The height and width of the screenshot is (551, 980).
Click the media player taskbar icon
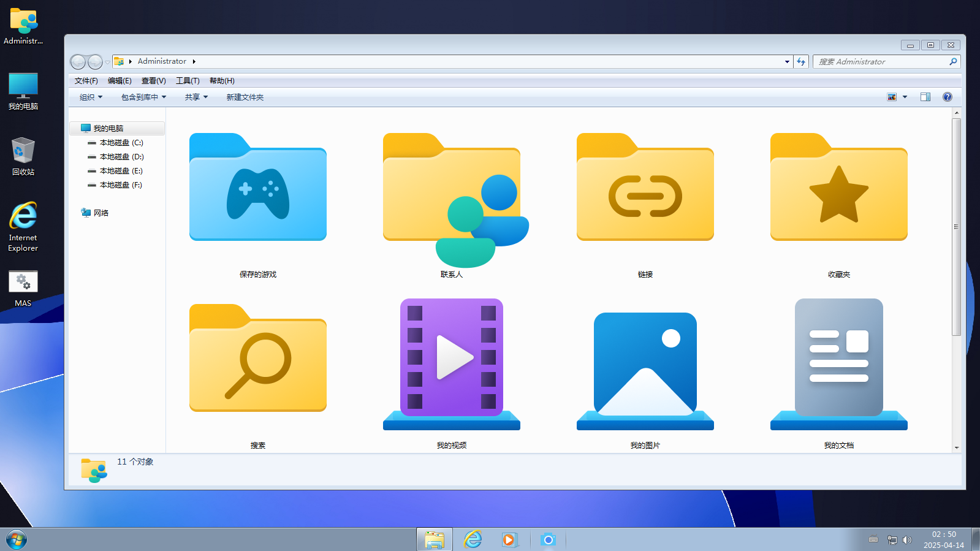pyautogui.click(x=510, y=539)
